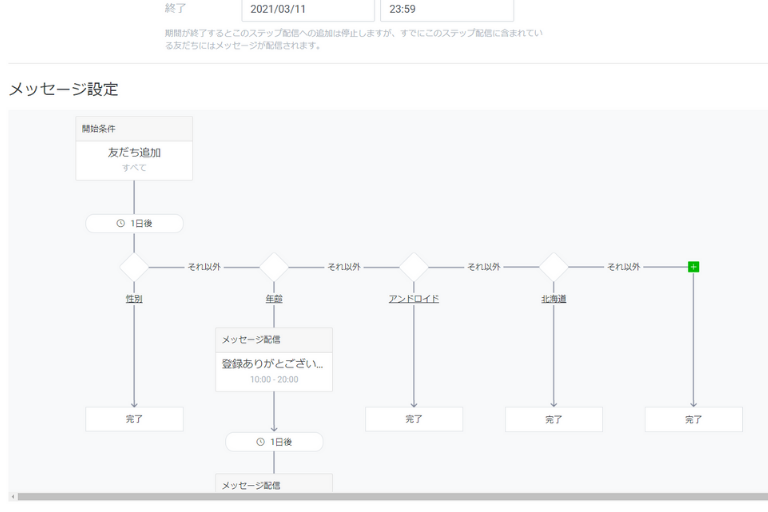Select the diamond node above 性別
This screenshot has width=768, height=512.
click(134, 267)
